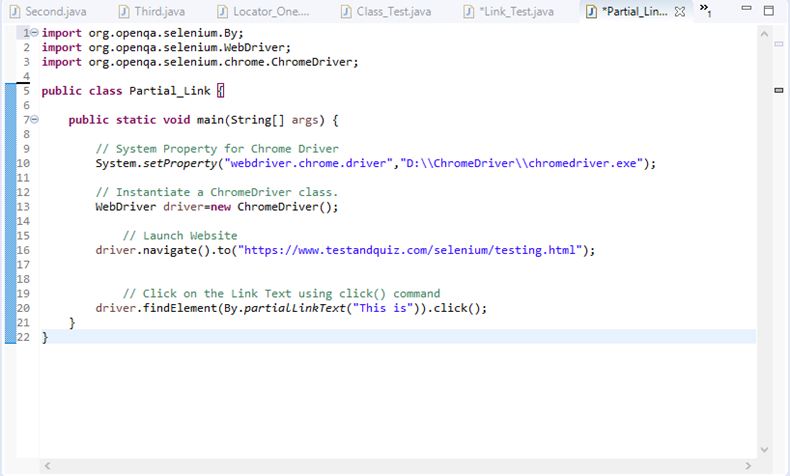Click the horizontal scrollbar left arrow

(x=47, y=466)
